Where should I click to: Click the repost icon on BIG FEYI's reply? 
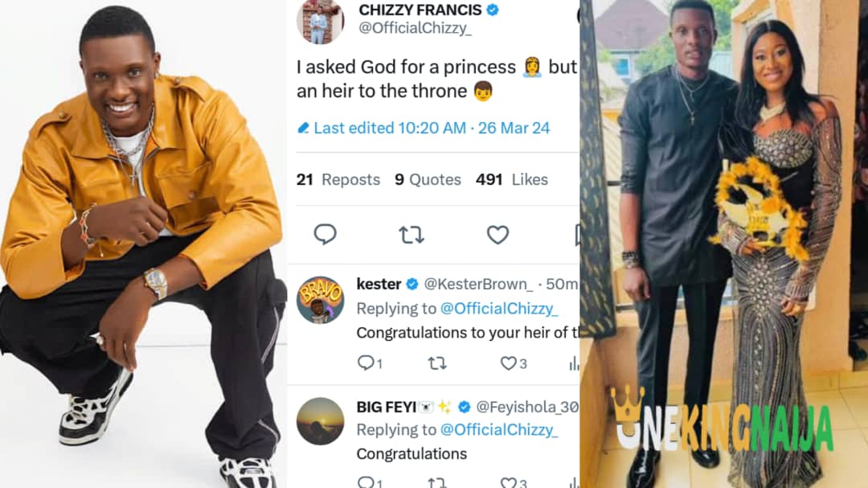pyautogui.click(x=437, y=483)
